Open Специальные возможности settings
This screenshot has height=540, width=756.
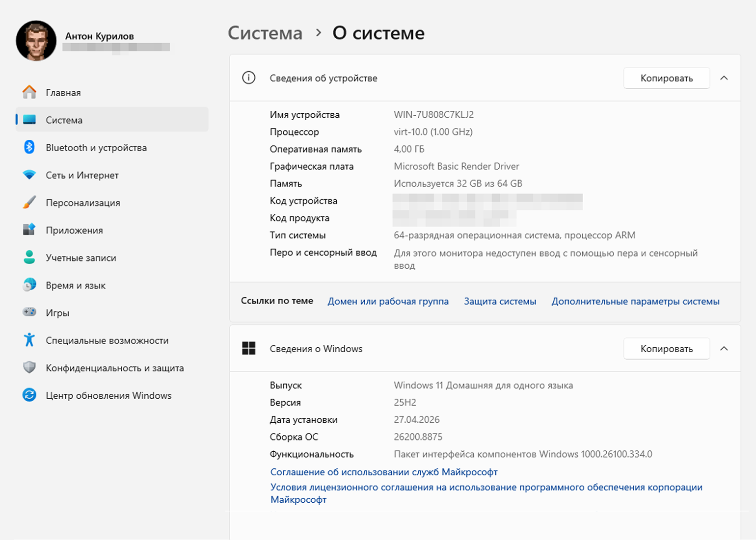click(x=112, y=339)
